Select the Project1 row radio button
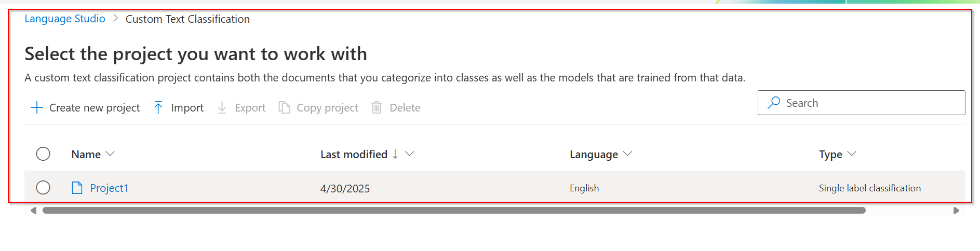 point(43,188)
